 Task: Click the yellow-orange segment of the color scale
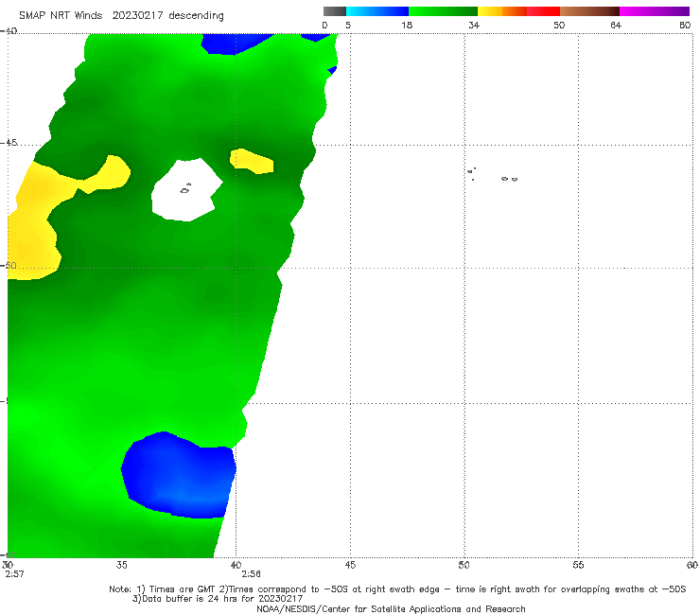coord(501,11)
